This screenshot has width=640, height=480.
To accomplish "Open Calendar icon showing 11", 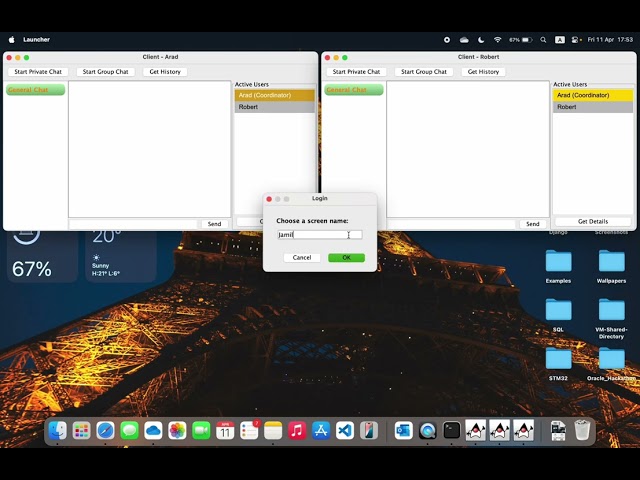I will pos(225,431).
